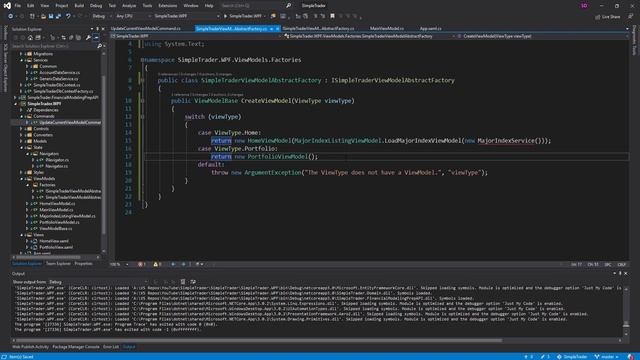The image size is (640, 360).
Task: Click the Solution Explorer search magnifier
Action: coord(99,46)
